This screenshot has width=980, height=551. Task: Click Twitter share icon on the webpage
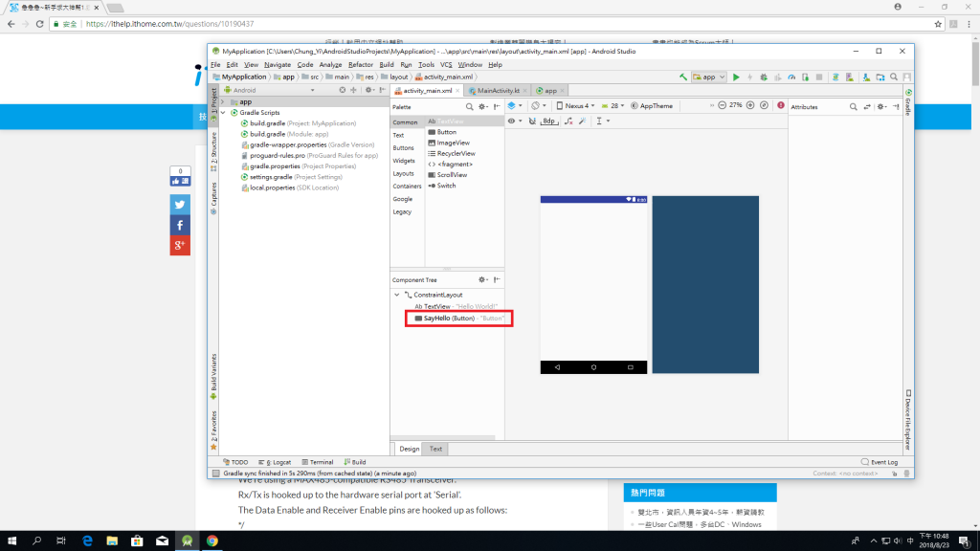pyautogui.click(x=180, y=205)
